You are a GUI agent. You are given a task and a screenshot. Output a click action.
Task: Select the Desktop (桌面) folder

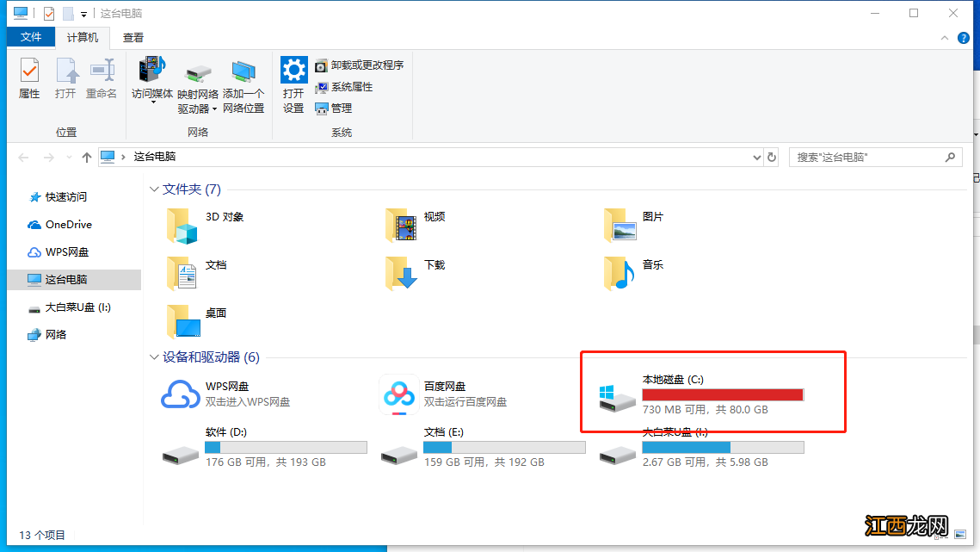[x=183, y=321]
